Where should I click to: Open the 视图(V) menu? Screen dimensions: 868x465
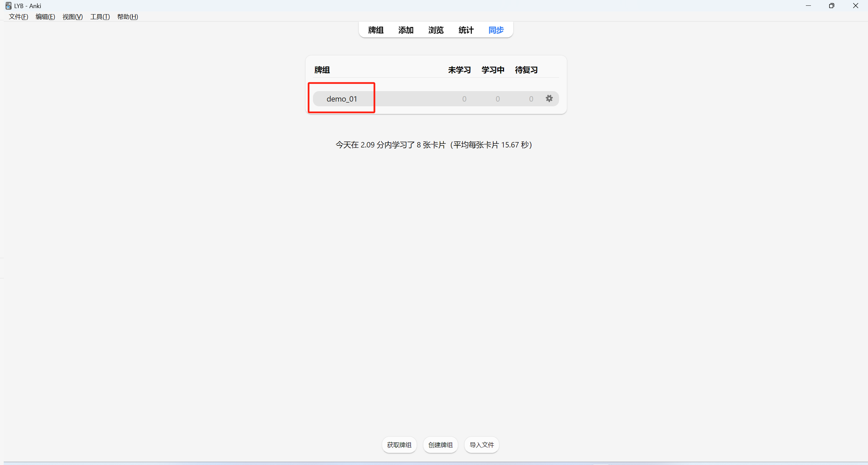pyautogui.click(x=73, y=17)
